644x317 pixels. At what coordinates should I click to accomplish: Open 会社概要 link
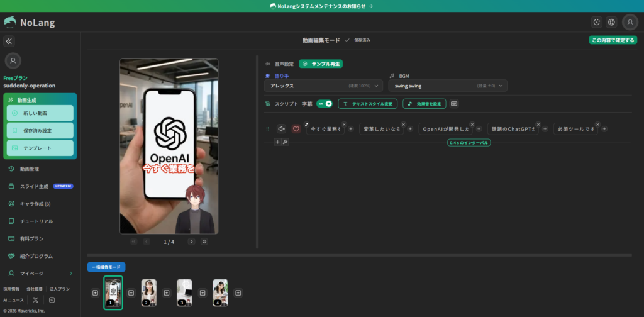coord(35,289)
